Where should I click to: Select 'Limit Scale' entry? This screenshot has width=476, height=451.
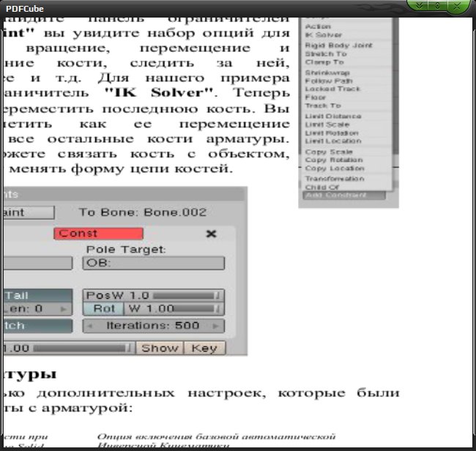coord(327,124)
